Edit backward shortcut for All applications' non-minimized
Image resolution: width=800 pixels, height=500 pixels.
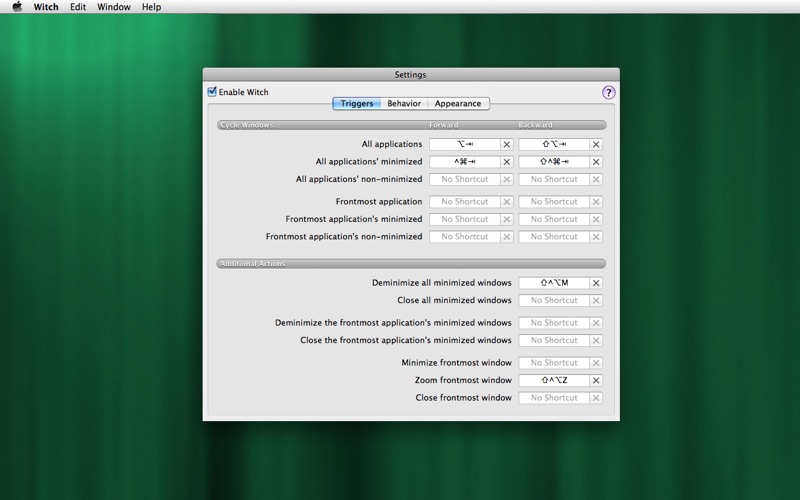[553, 180]
